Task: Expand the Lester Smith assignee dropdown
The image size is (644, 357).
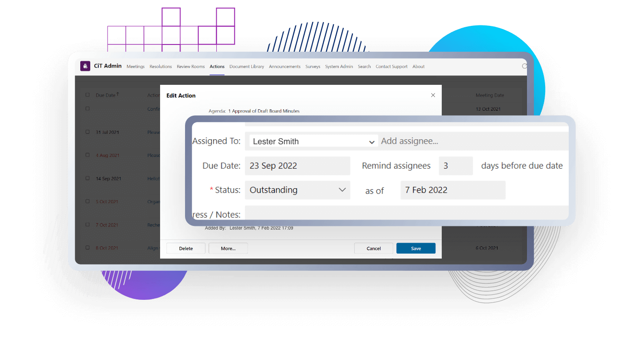Action: [x=371, y=142]
